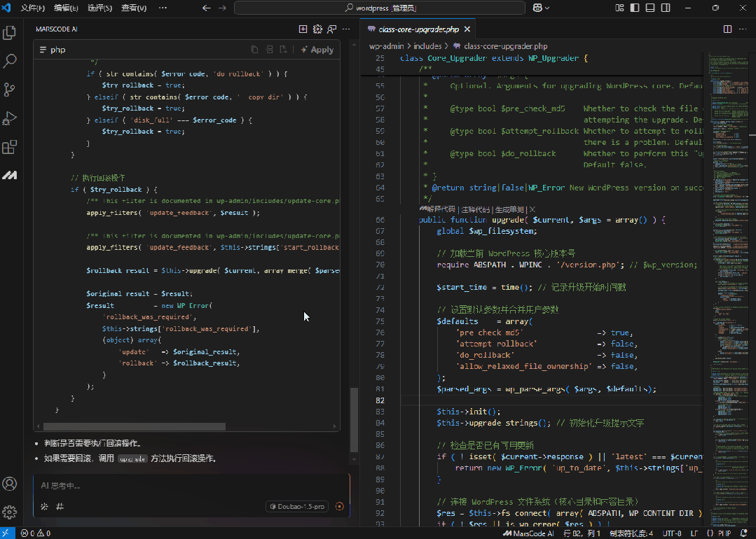The width and height of the screenshot is (756, 539).
Task: Click the chat panel vertical scrollbar thumb
Action: pyautogui.click(x=354, y=419)
